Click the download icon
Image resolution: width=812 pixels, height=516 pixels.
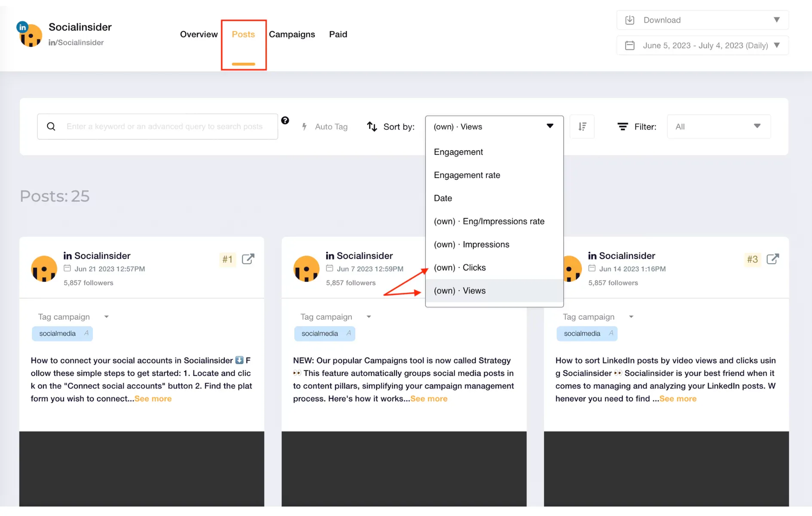click(630, 20)
